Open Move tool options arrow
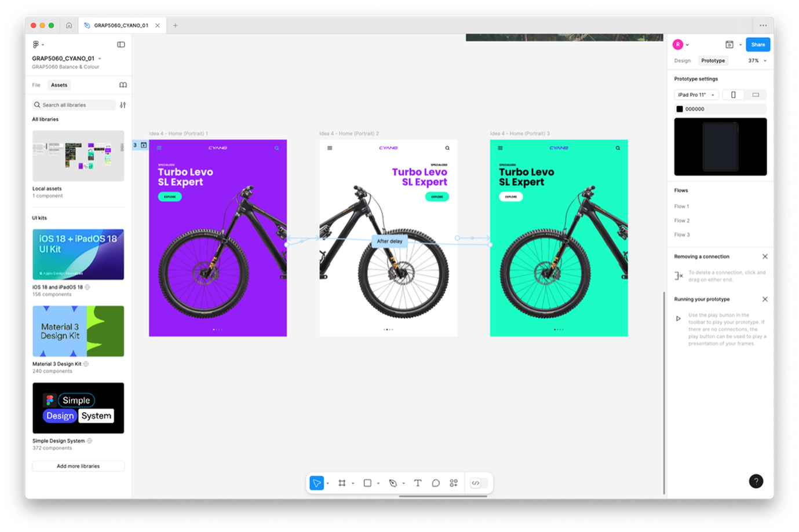The image size is (799, 532). pyautogui.click(x=328, y=484)
